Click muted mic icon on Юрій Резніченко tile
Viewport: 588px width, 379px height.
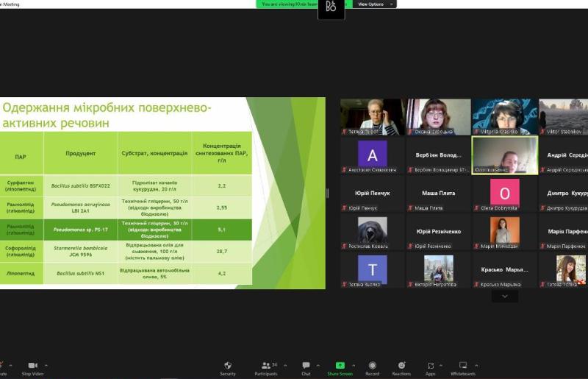click(410, 246)
